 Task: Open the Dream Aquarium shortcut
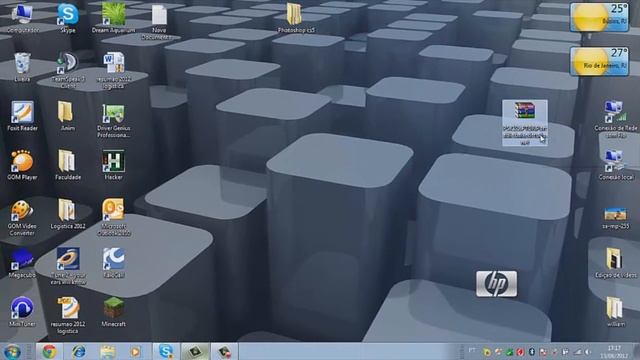point(113,18)
